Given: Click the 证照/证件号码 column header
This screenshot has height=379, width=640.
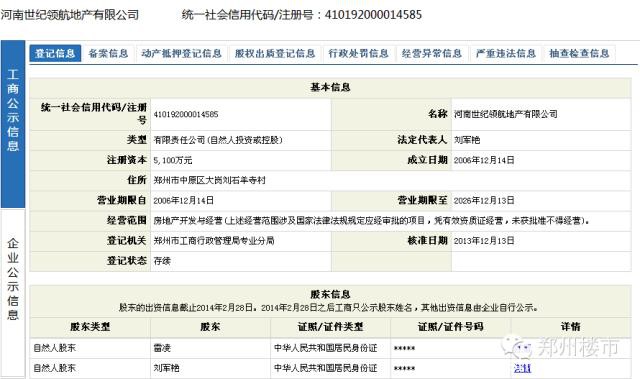Looking at the screenshot, I should pyautogui.click(x=451, y=327).
